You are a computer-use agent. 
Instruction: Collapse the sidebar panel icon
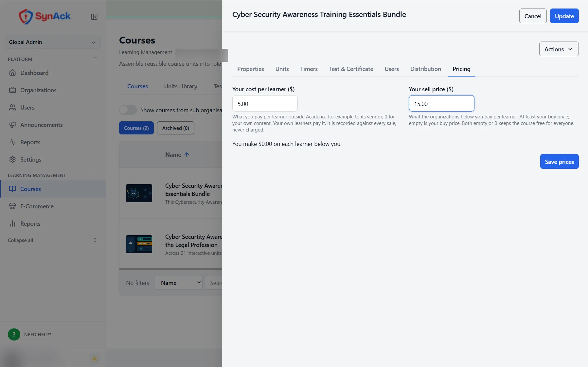pos(94,17)
